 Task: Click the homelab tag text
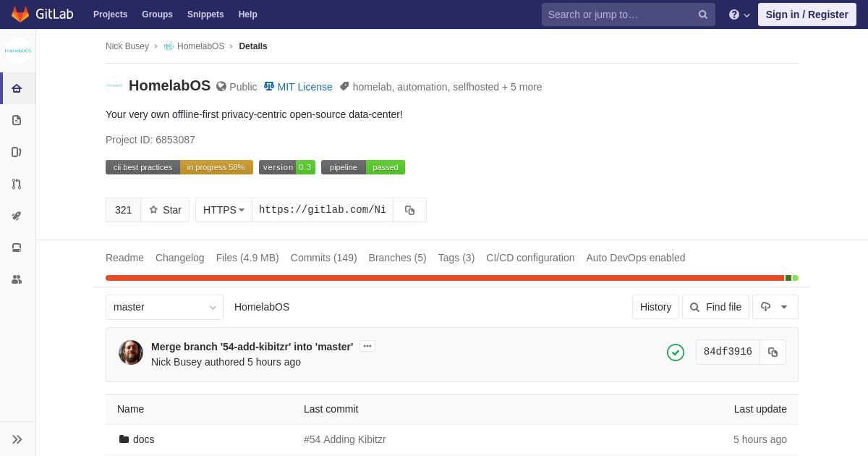click(x=372, y=87)
